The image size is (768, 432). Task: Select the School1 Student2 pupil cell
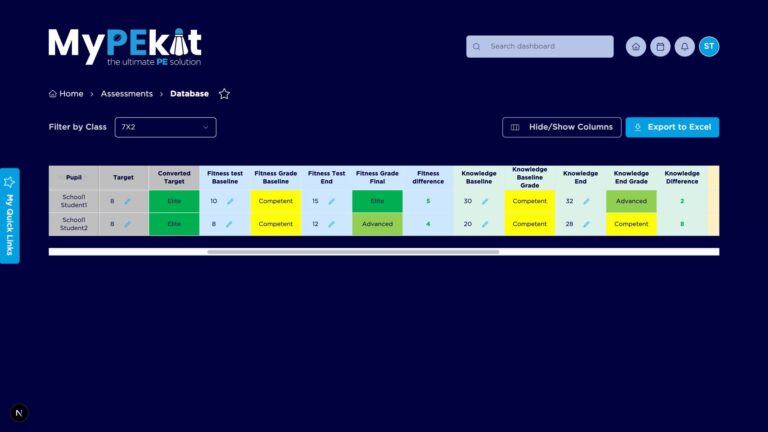(x=74, y=224)
